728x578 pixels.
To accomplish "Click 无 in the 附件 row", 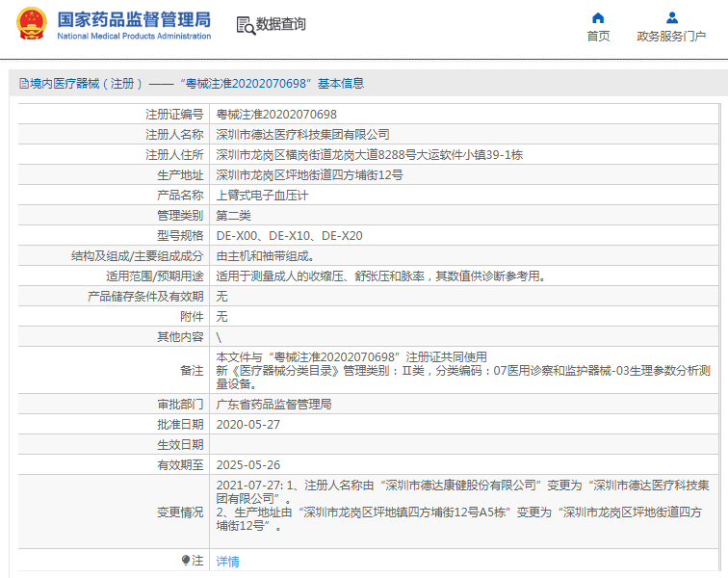I will coord(221,316).
